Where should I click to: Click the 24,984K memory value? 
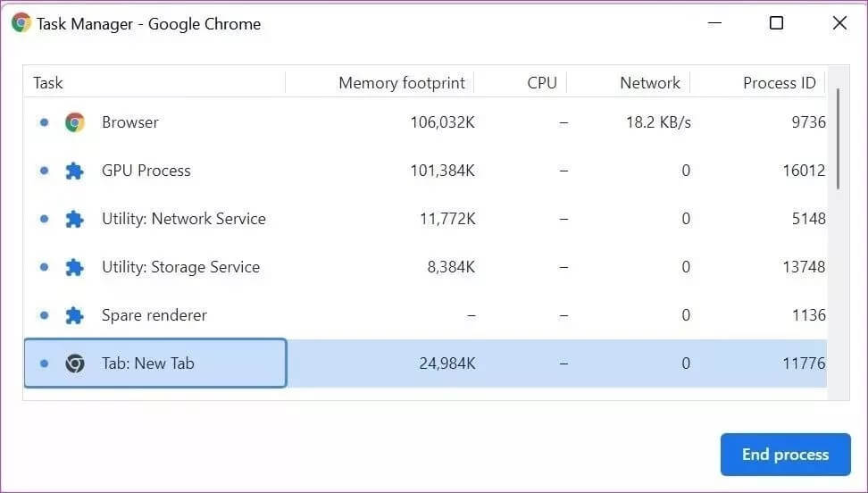(447, 363)
